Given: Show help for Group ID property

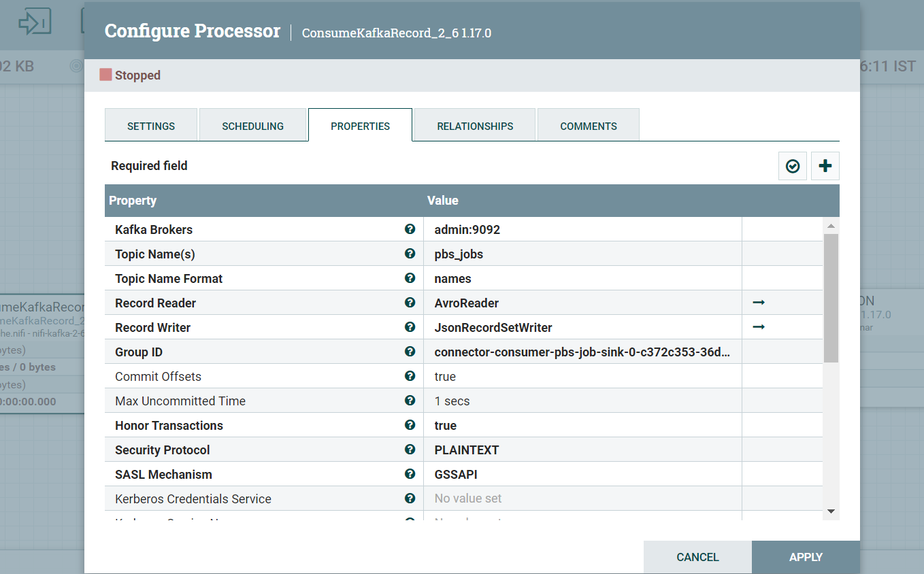Looking at the screenshot, I should click(x=410, y=352).
